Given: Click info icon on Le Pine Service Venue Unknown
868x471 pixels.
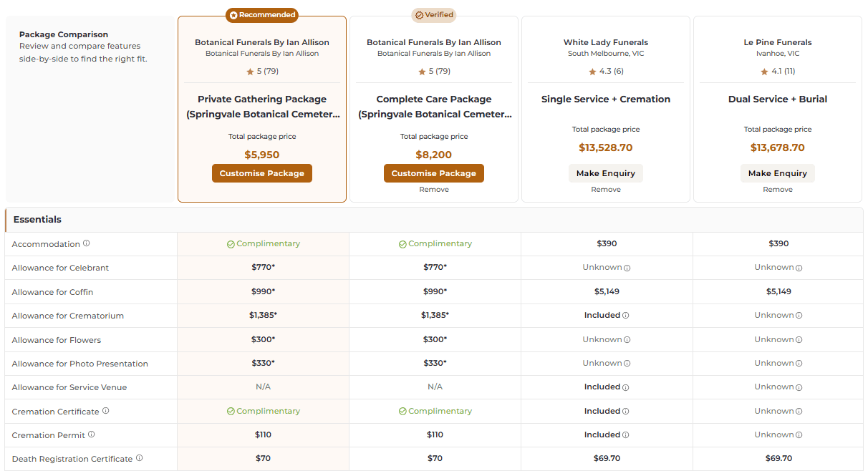Looking at the screenshot, I should coord(799,387).
